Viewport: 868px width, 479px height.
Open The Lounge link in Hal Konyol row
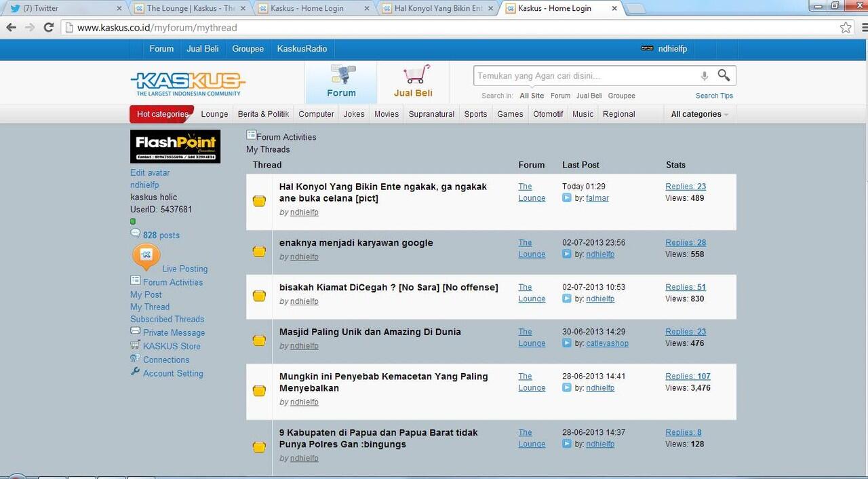tap(532, 192)
